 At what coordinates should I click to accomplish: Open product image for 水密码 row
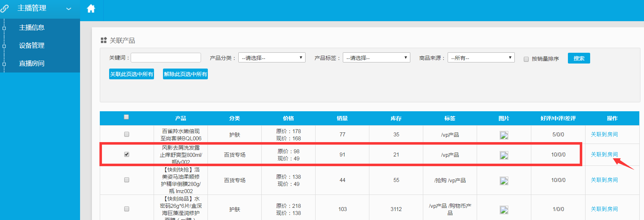click(504, 210)
